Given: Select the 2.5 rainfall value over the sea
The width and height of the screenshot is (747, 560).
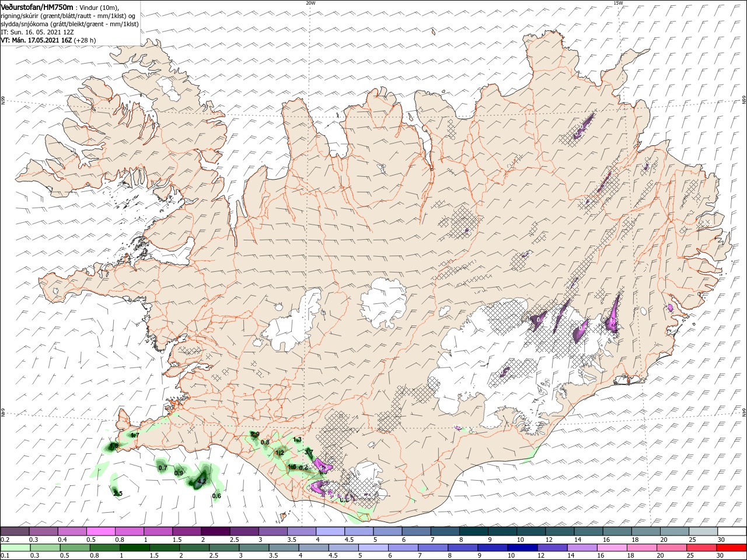Looking at the screenshot, I should [118, 494].
